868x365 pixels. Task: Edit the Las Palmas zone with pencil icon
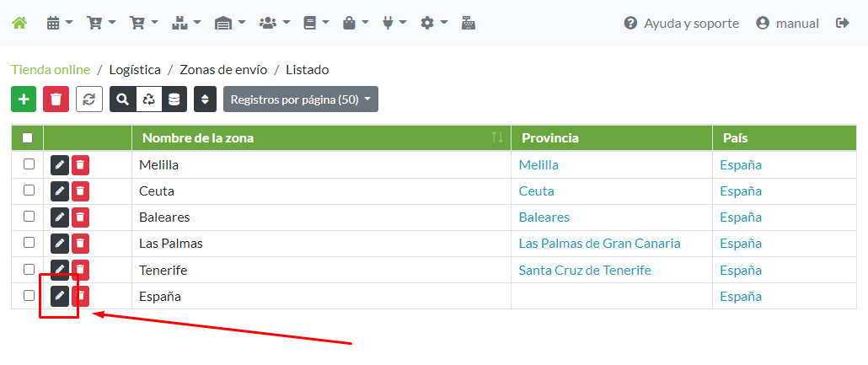pos(60,243)
